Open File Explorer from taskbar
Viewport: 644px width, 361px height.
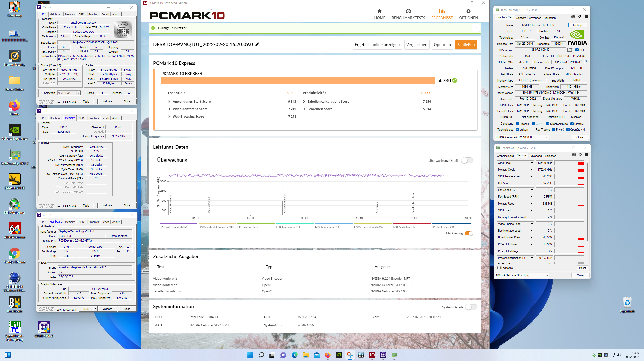(305, 355)
